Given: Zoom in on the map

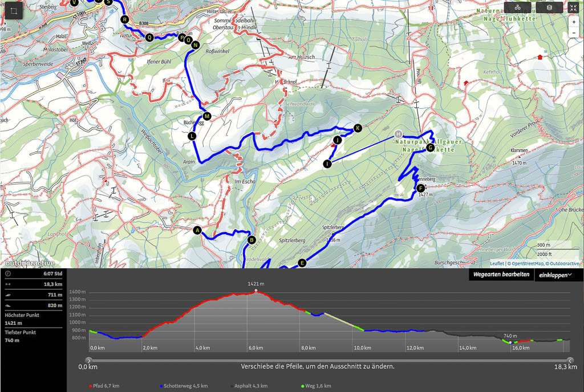Looking at the screenshot, I should [574, 22].
